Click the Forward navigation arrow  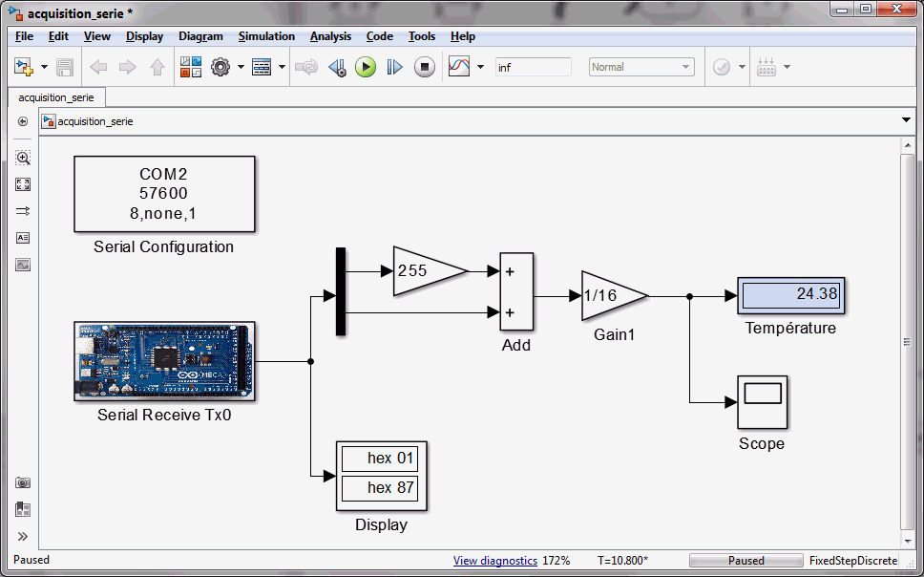[127, 67]
